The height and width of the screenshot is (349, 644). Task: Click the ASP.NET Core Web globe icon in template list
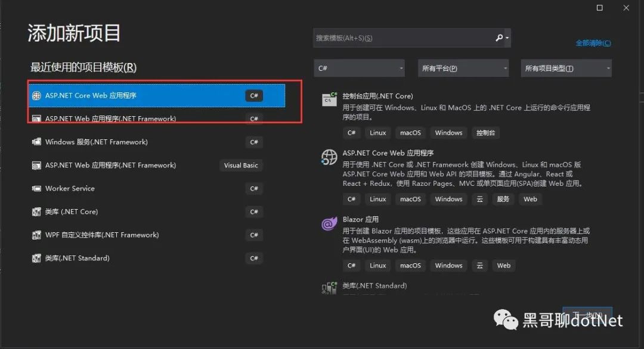pos(329,157)
